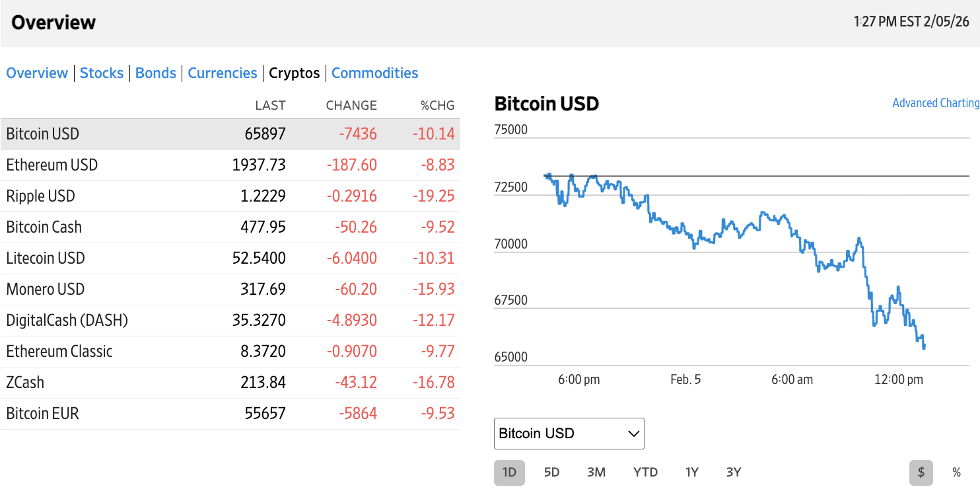Select the 1Y chart range

click(691, 473)
